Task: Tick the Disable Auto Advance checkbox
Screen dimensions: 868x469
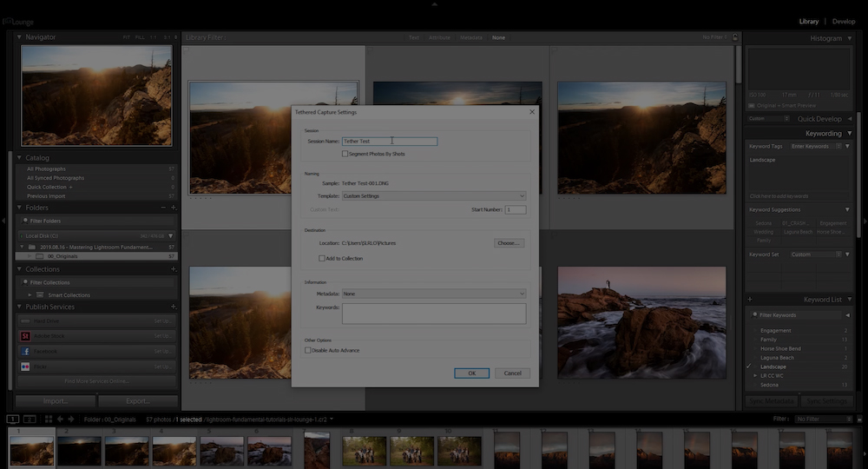Action: tap(308, 351)
